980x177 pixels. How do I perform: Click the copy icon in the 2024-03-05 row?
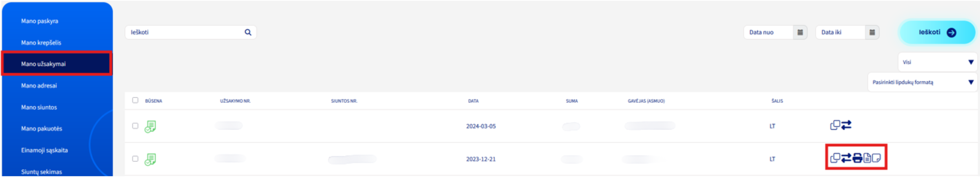(x=835, y=125)
